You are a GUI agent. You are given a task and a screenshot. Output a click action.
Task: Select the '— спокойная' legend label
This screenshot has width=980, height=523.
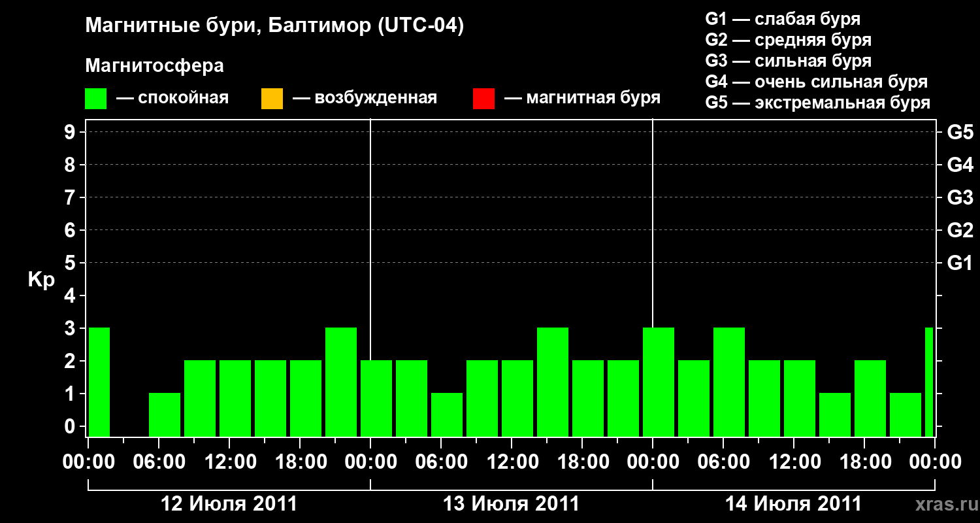pyautogui.click(x=172, y=99)
